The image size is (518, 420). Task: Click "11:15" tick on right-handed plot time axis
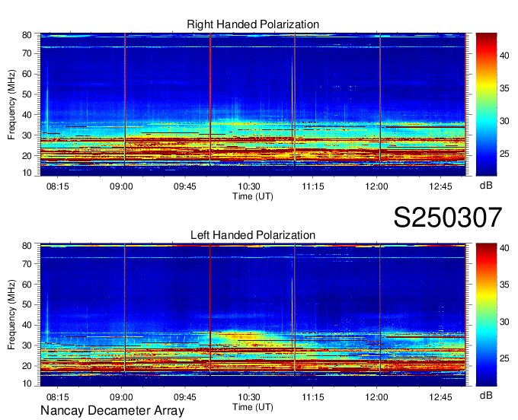click(x=313, y=186)
